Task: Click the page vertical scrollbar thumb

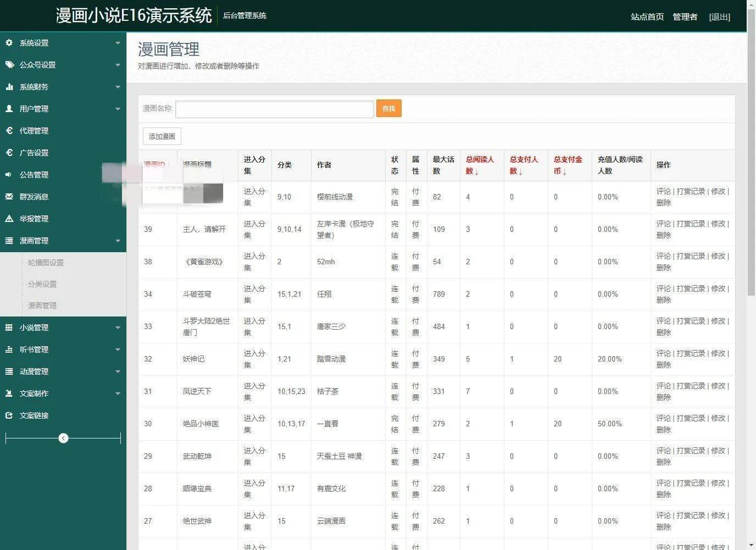Action: click(751, 165)
